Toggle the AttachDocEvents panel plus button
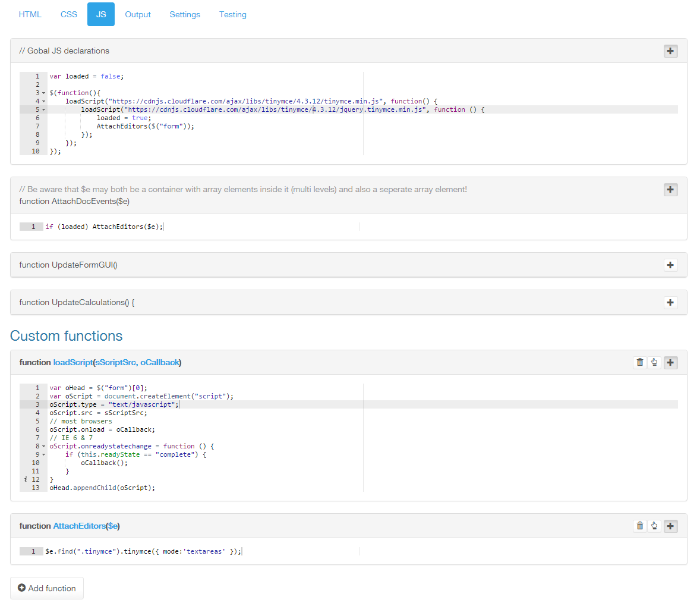This screenshot has height=606, width=700. click(670, 190)
